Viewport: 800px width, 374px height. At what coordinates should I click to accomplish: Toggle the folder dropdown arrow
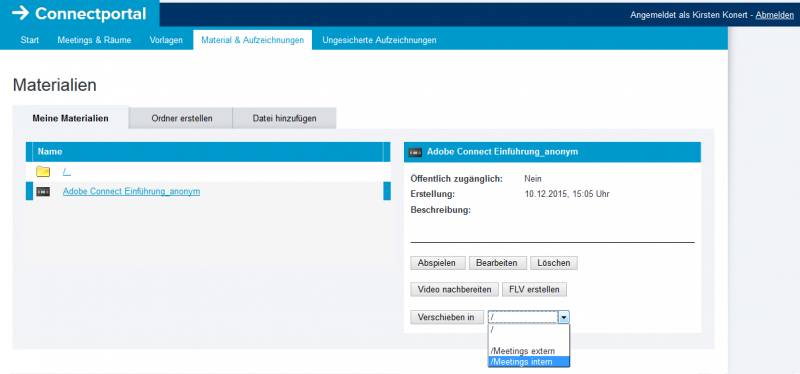(x=564, y=317)
